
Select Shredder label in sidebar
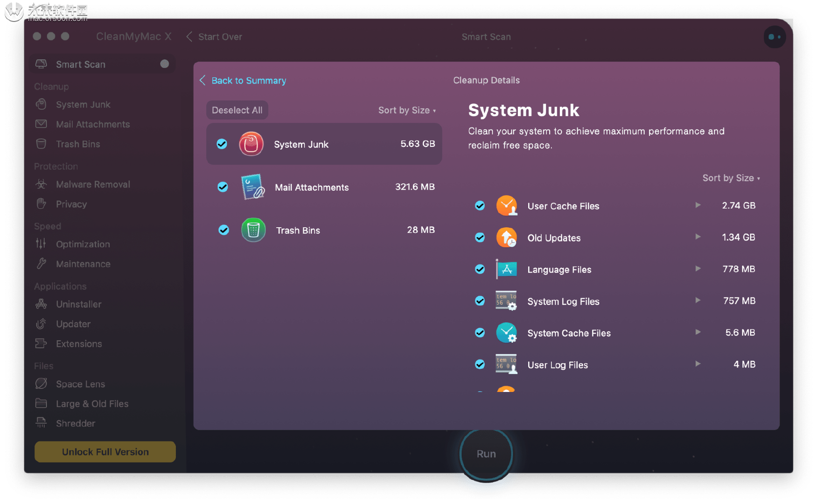pyautogui.click(x=76, y=423)
